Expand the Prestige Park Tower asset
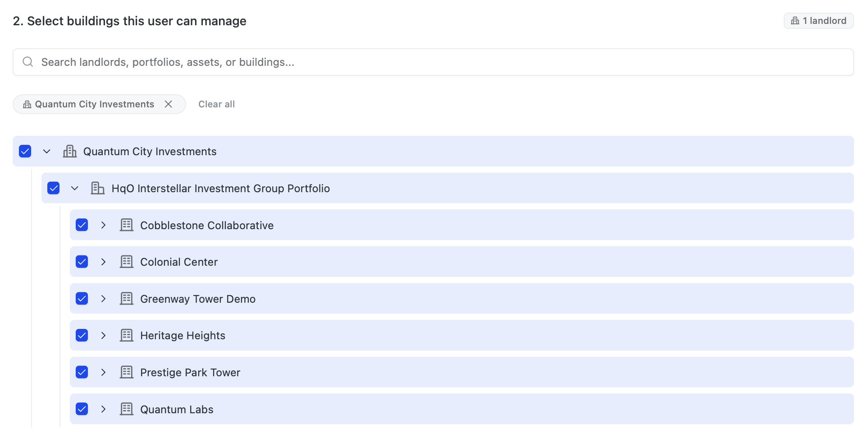 pos(103,372)
